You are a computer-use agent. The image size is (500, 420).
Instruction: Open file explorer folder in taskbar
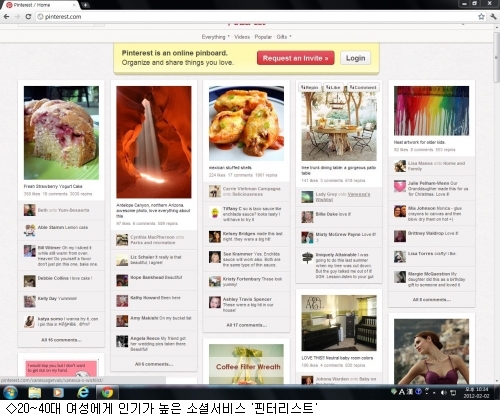coord(34,392)
